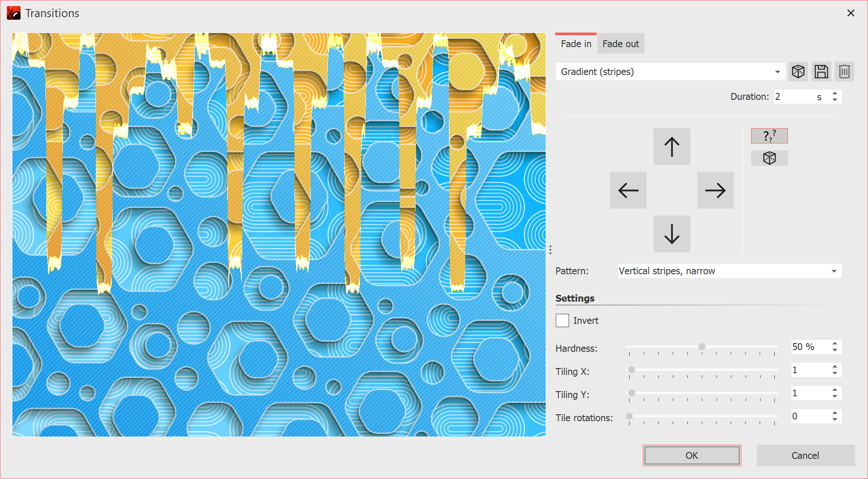Increase Duration using the up stepper

tap(834, 93)
